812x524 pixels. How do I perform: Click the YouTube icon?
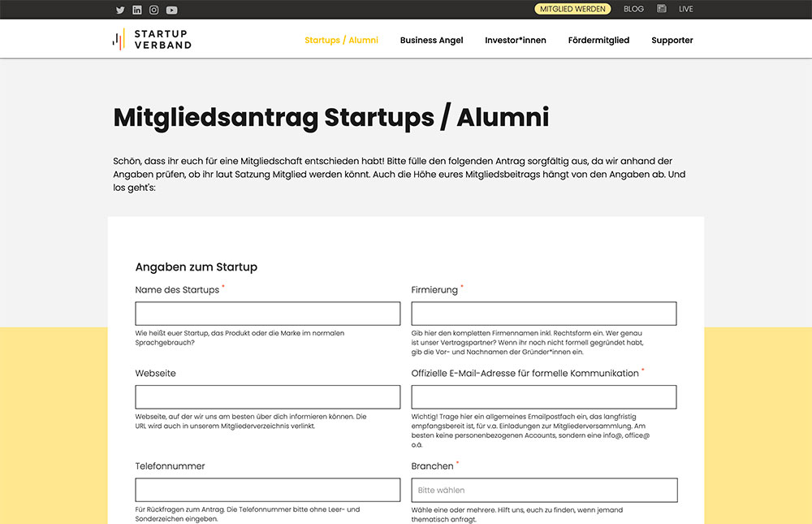(x=171, y=10)
